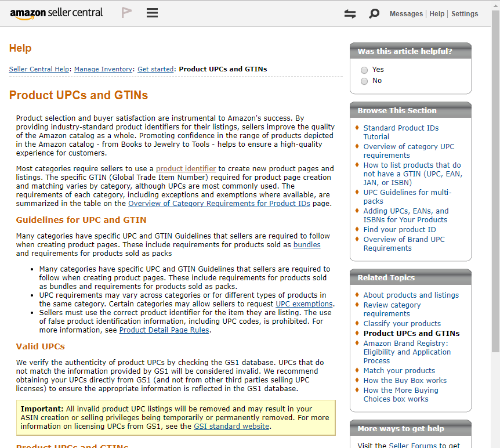Image resolution: width=500 pixels, height=448 pixels.
Task: Open Review category requirements
Action: click(x=392, y=309)
